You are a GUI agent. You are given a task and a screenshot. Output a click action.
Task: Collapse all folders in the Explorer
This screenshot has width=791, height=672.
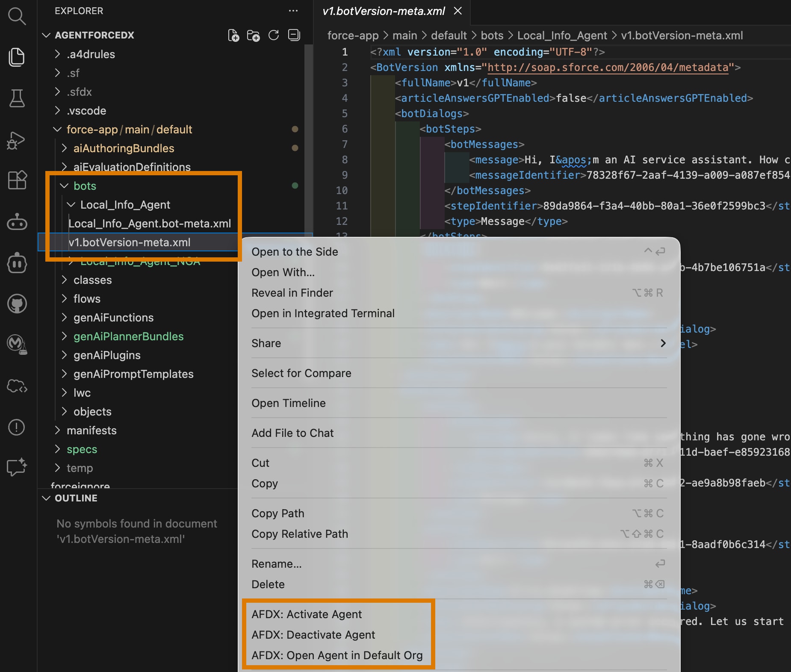click(294, 35)
